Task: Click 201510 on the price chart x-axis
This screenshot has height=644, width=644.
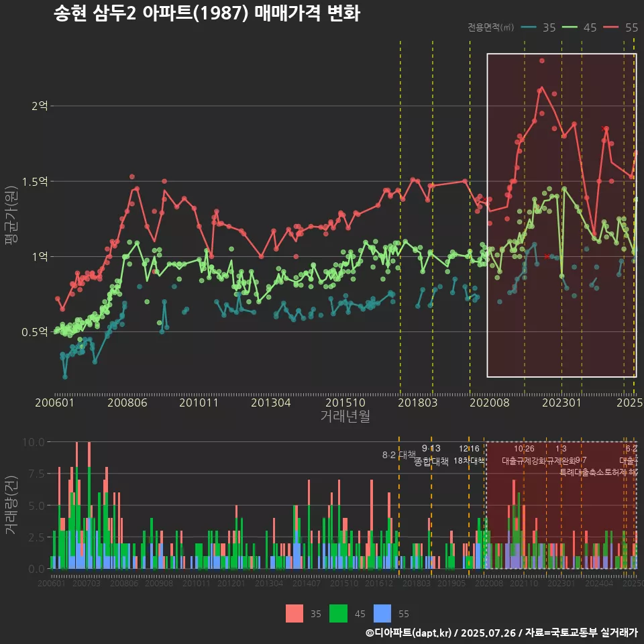Action: [x=345, y=402]
